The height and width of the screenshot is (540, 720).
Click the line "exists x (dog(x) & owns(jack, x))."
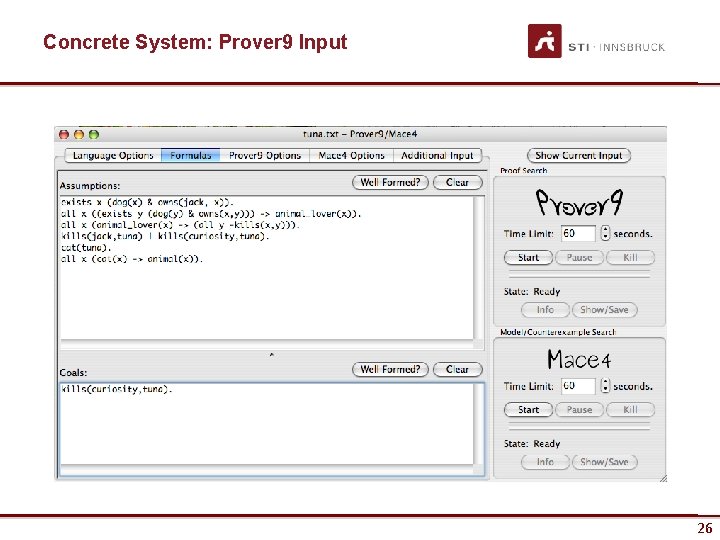[x=147, y=202]
